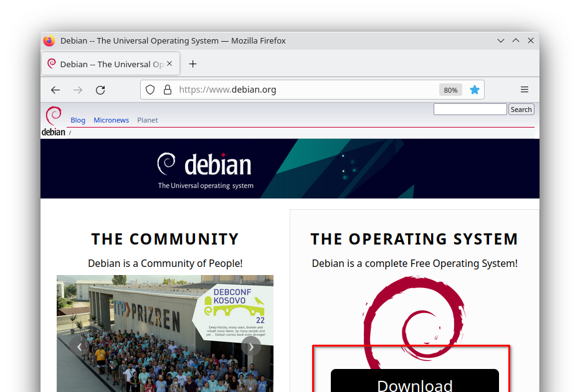Click into the Debian site search field
Viewport: 580px width, 392px height.
[470, 110]
